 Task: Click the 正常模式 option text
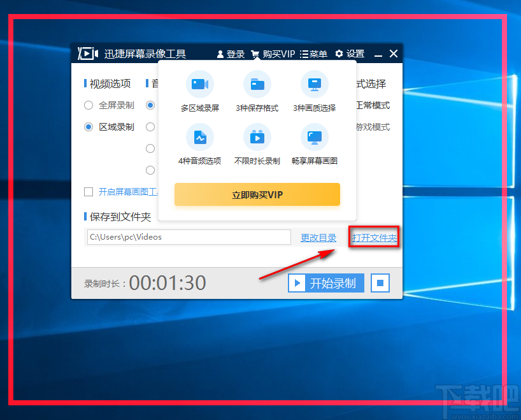(373, 105)
